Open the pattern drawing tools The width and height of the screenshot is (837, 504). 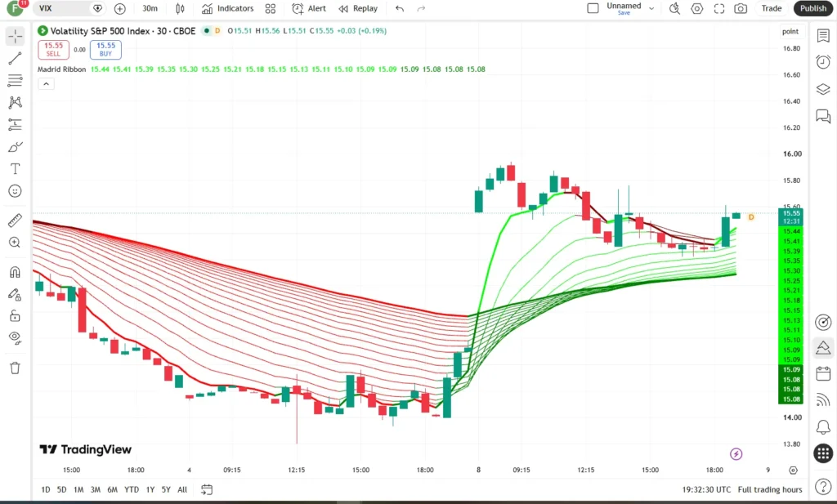(15, 102)
